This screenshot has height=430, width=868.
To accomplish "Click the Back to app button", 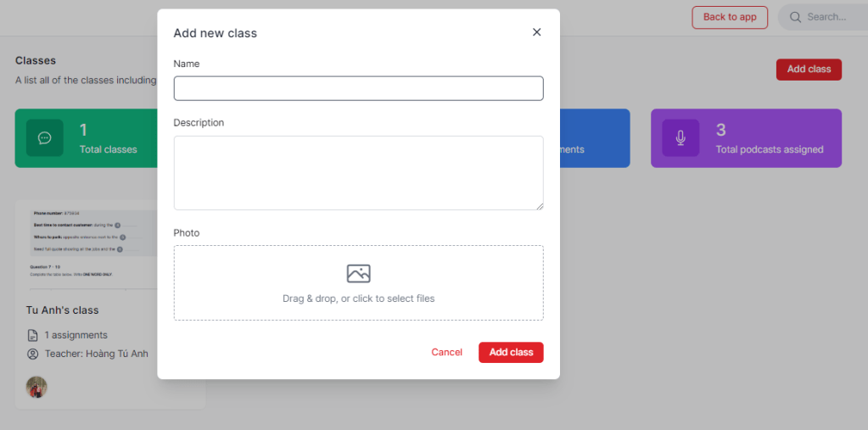I will tap(730, 17).
